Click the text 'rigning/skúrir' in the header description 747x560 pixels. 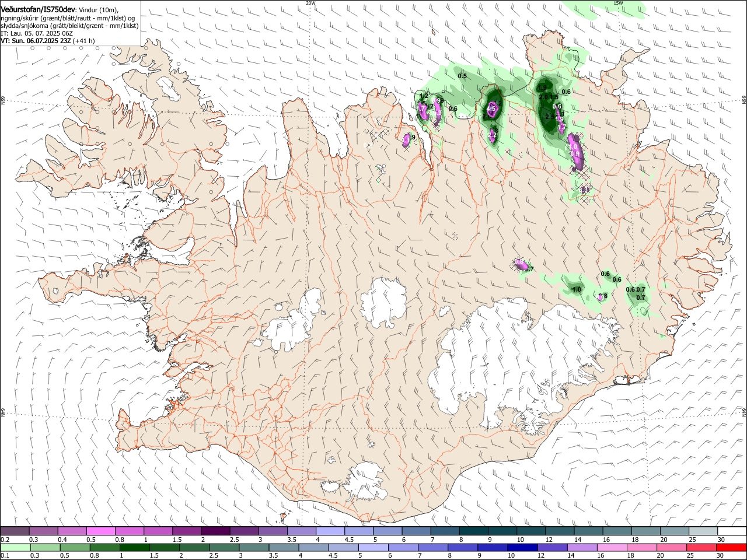(x=20, y=18)
